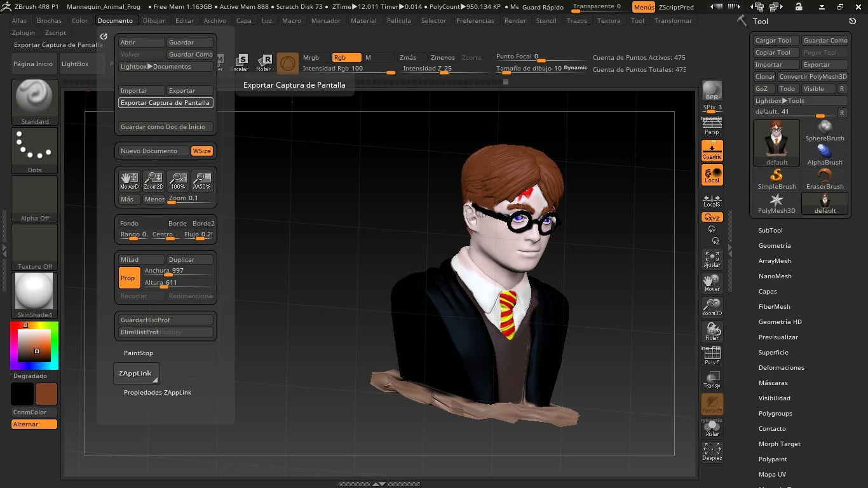This screenshot has width=868, height=488.
Task: Expand the Deformaciones section
Action: pos(781,368)
